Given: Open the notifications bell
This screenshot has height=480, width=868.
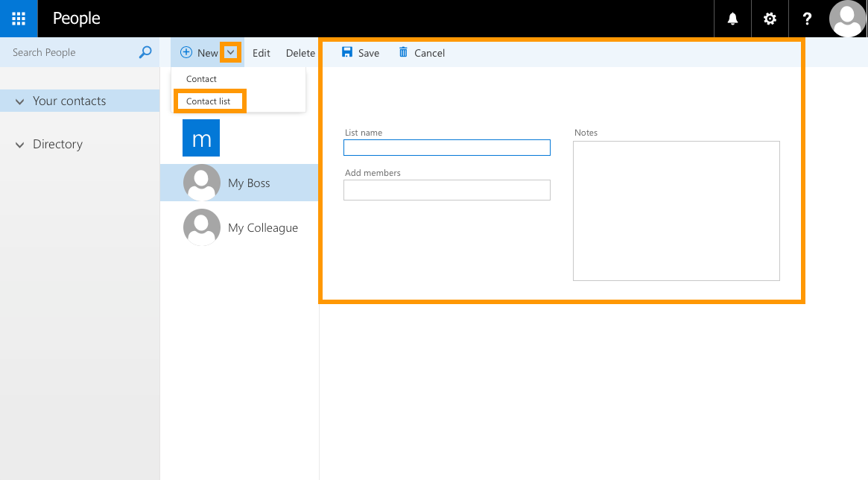Looking at the screenshot, I should [732, 19].
